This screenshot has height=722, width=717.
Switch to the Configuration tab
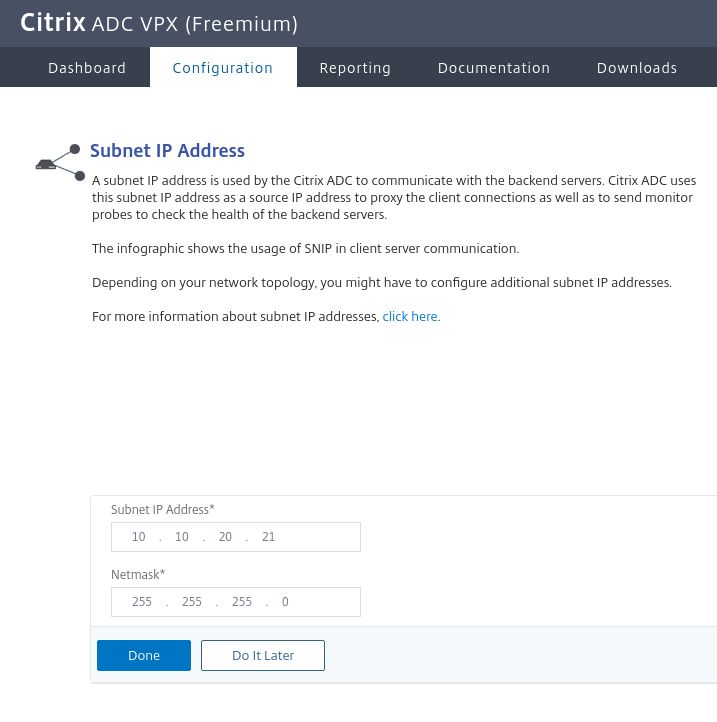coord(222,68)
